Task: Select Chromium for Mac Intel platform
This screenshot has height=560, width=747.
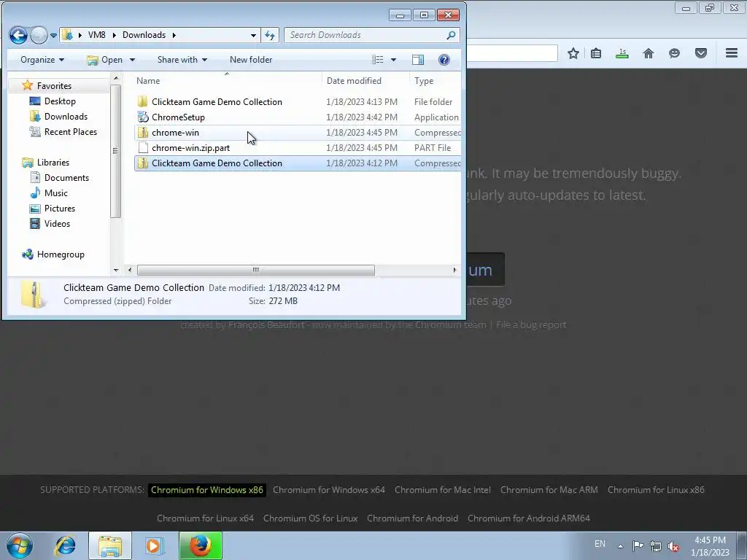Action: [443, 489]
